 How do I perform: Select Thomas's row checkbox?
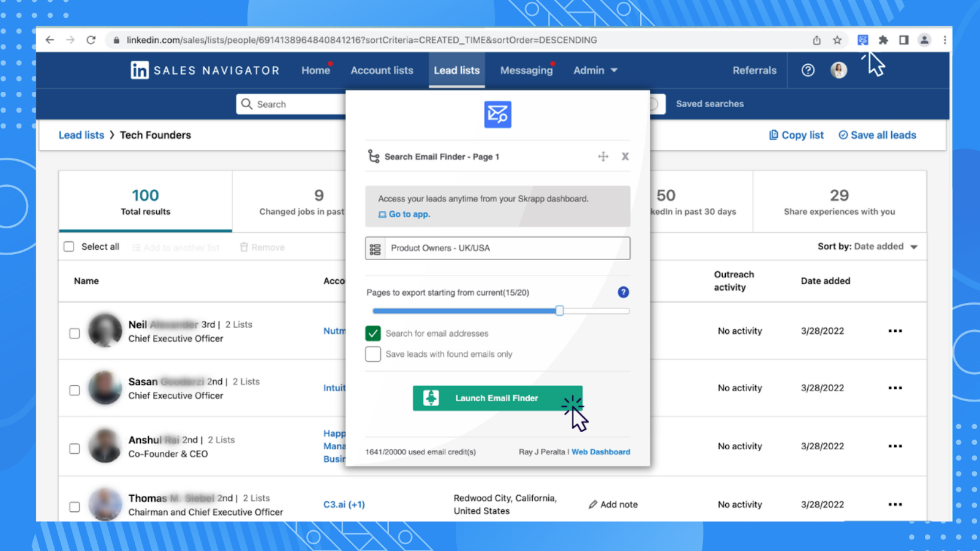(75, 507)
